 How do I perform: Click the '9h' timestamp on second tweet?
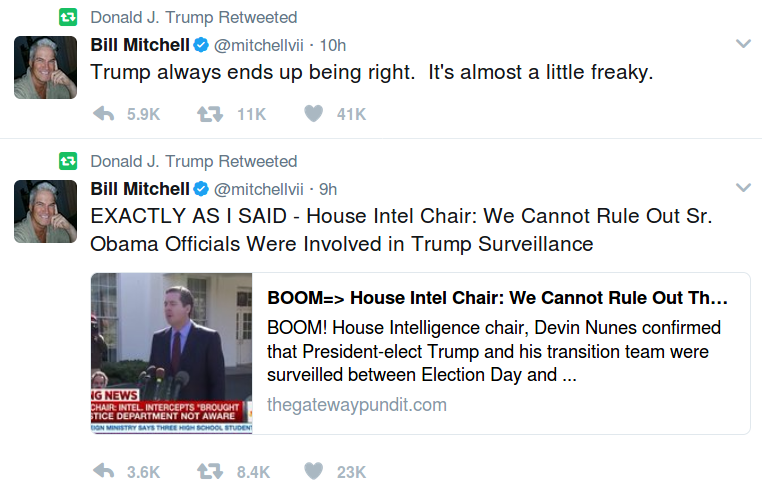coord(328,188)
